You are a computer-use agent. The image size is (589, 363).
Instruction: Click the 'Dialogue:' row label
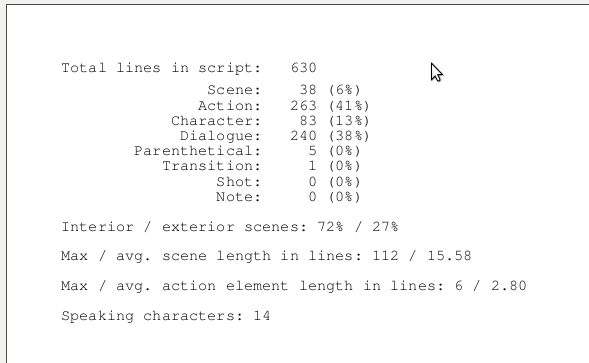click(x=220, y=136)
